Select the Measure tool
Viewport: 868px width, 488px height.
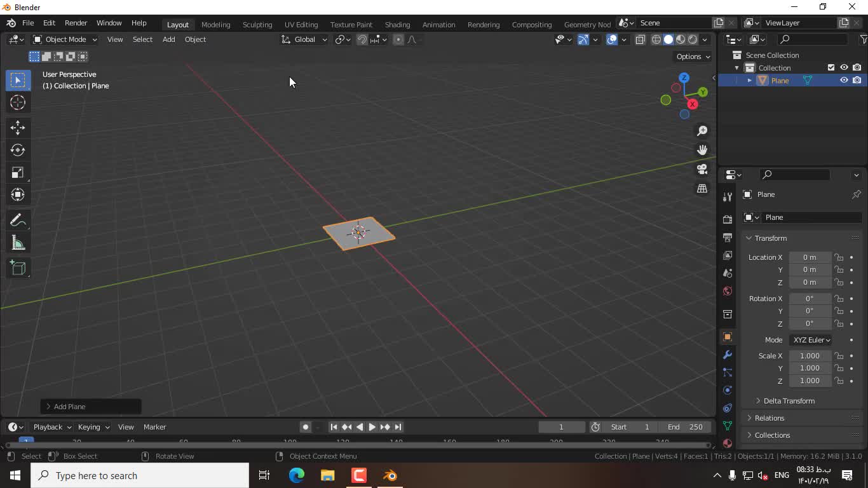pos(18,243)
